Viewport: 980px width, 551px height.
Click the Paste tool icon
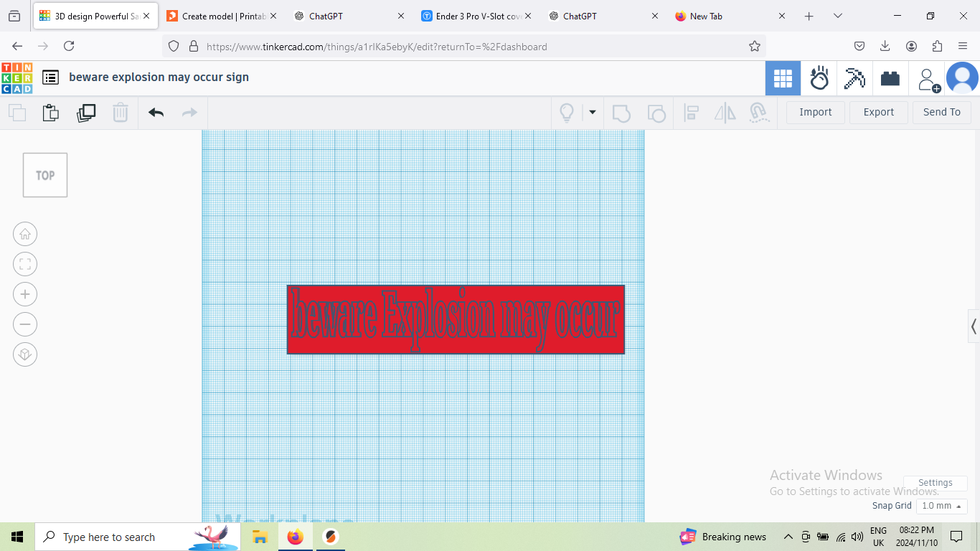tap(50, 113)
